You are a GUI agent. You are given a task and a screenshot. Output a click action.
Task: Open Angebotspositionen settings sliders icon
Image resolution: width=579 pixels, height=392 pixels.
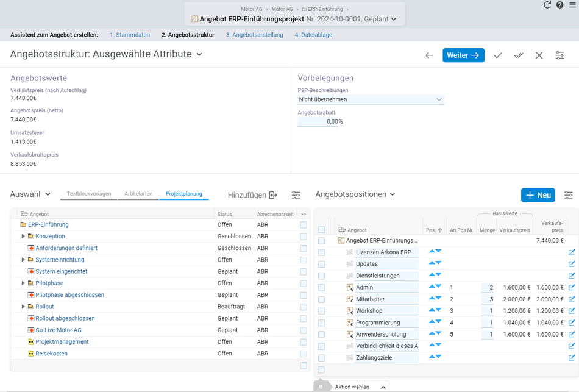(569, 195)
